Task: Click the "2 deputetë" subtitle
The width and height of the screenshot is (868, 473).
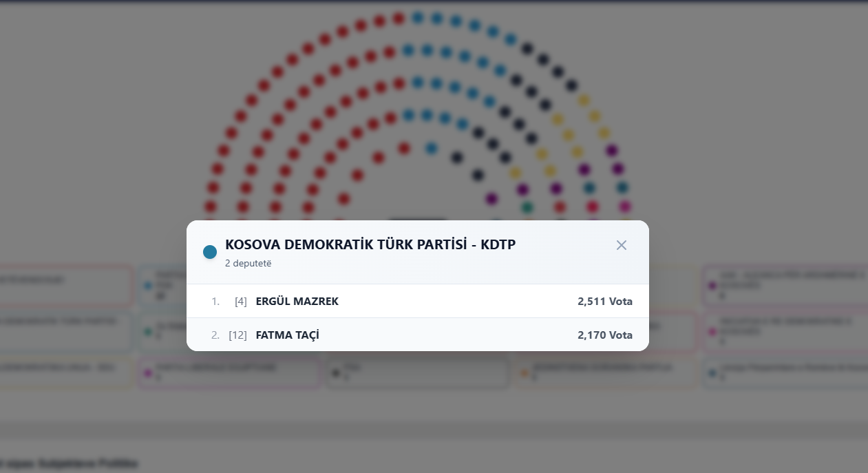Action: point(248,263)
